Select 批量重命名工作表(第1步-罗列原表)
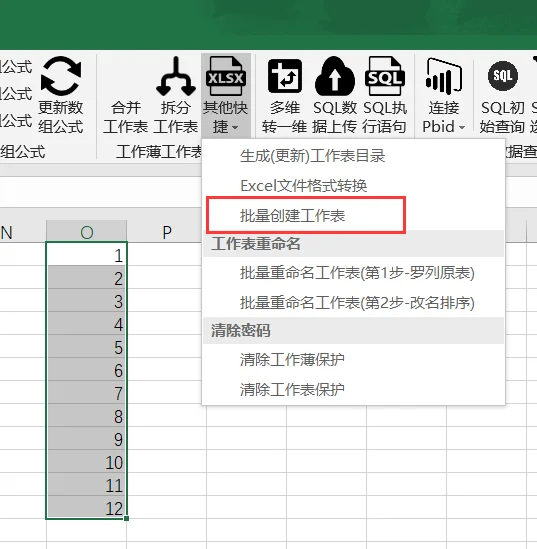 (x=354, y=273)
